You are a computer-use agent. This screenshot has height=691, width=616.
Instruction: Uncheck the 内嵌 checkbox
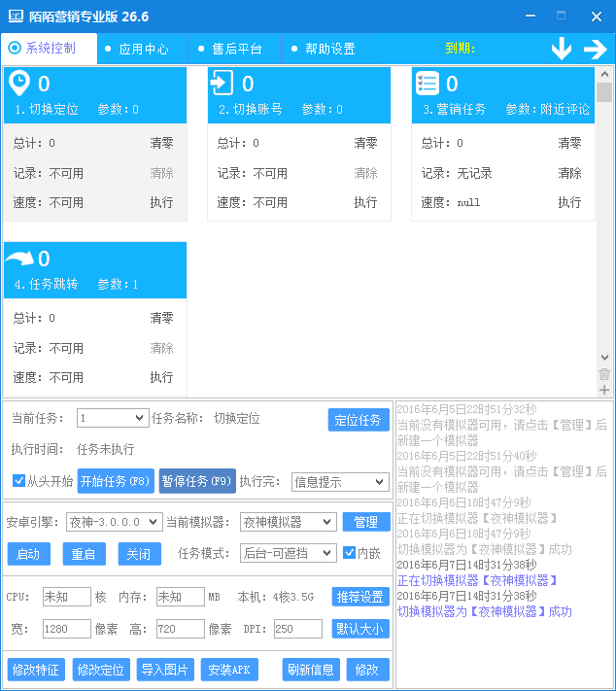(x=349, y=553)
